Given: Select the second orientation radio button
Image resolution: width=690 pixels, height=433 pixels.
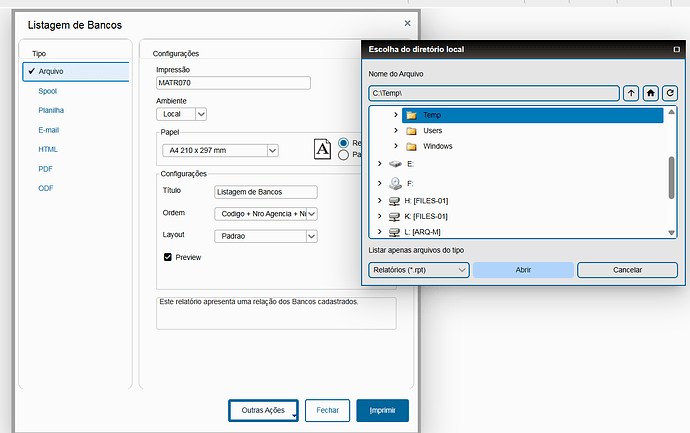Looking at the screenshot, I should (344, 155).
